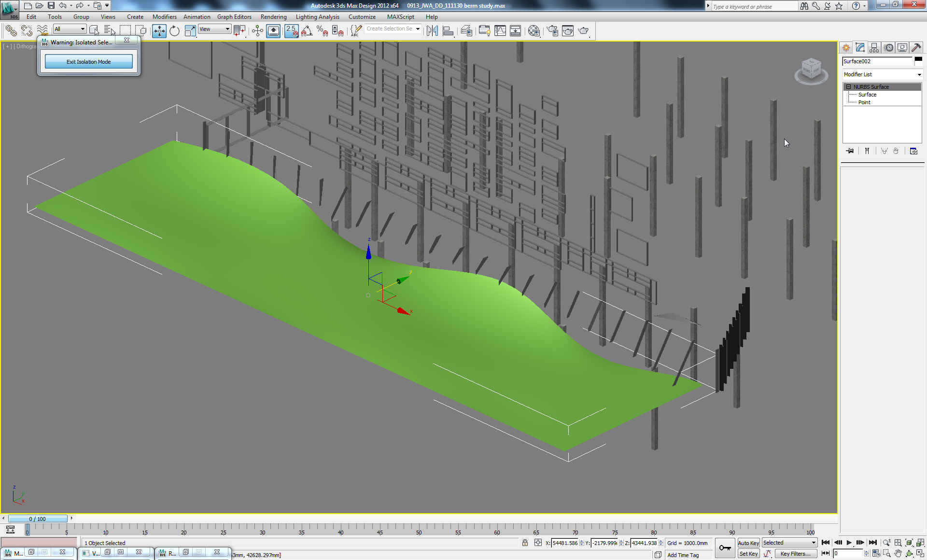The height and width of the screenshot is (560, 927).
Task: Click the Render Production teapot icon
Action: [x=584, y=31]
